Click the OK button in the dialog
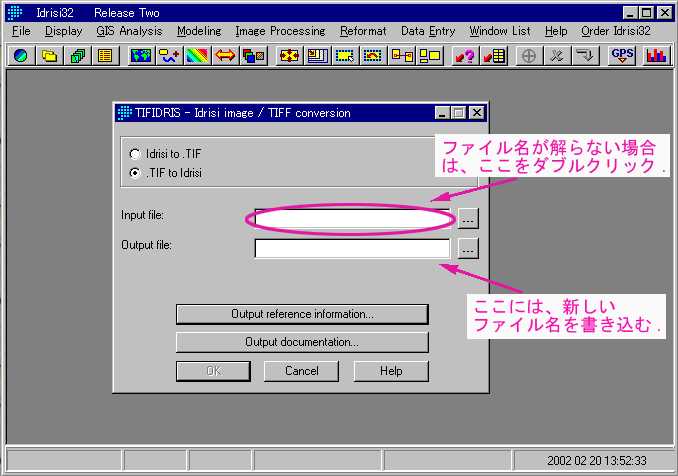678x476 pixels. coord(213,371)
